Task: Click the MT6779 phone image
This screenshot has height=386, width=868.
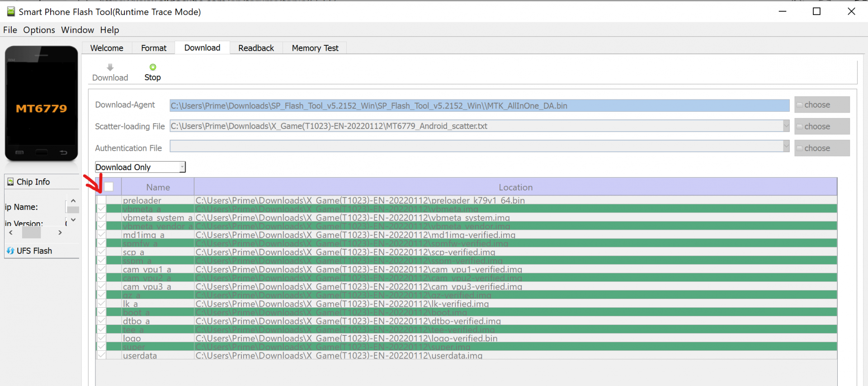Action: pyautogui.click(x=42, y=104)
